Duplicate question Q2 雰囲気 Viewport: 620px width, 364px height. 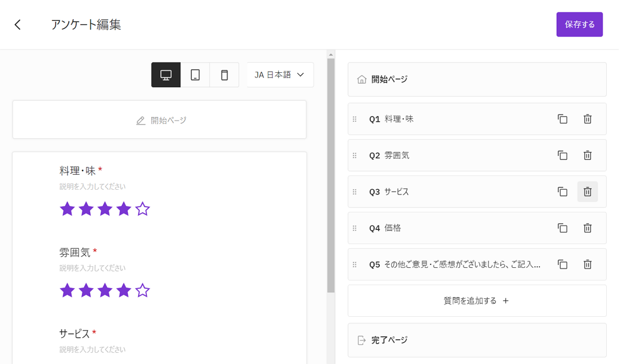562,155
